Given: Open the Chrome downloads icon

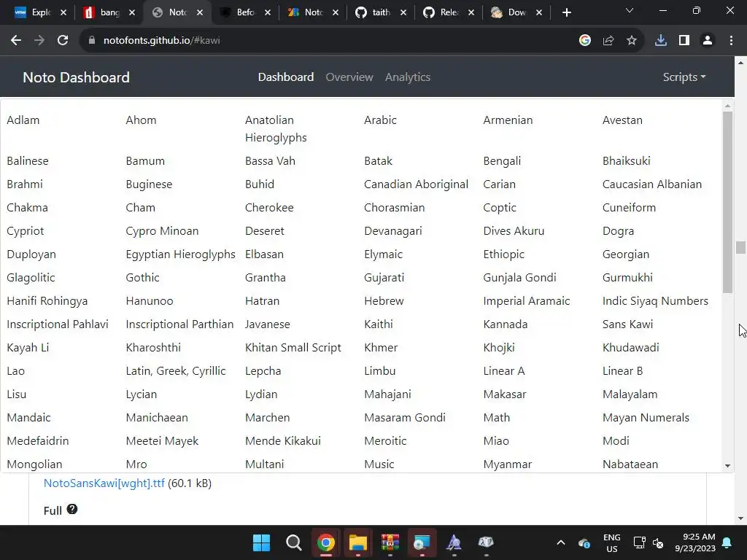Looking at the screenshot, I should coord(661,41).
